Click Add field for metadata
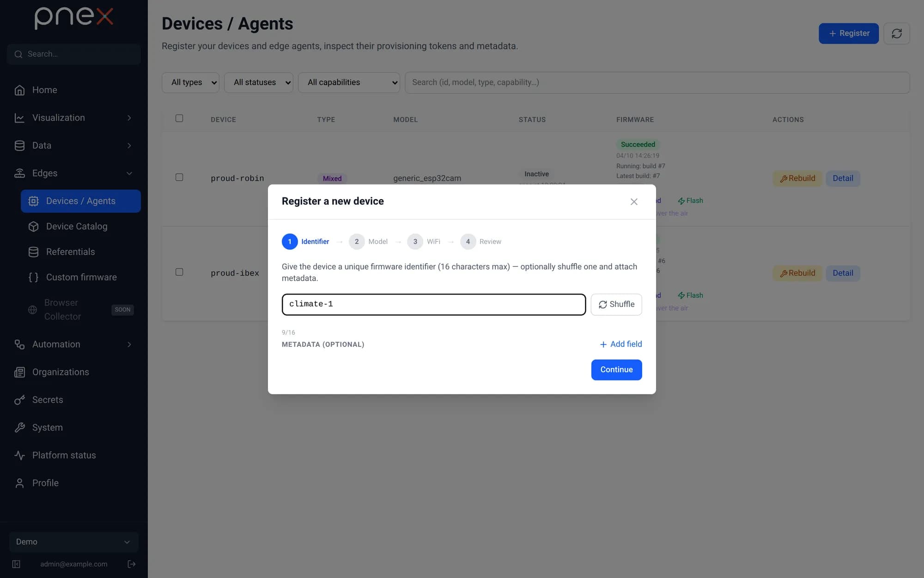 click(x=620, y=344)
